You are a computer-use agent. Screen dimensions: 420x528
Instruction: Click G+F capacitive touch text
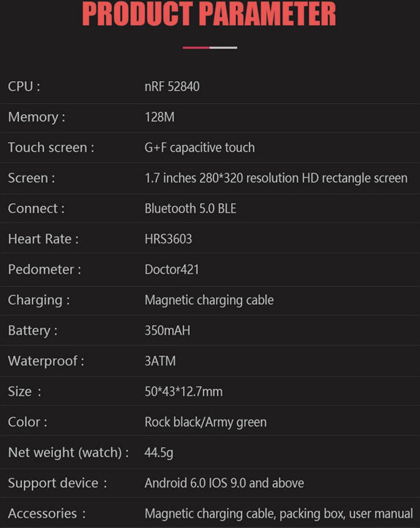coord(199,147)
